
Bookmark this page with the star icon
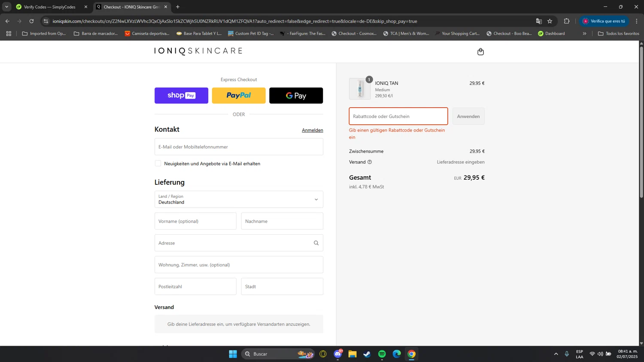coord(550,21)
